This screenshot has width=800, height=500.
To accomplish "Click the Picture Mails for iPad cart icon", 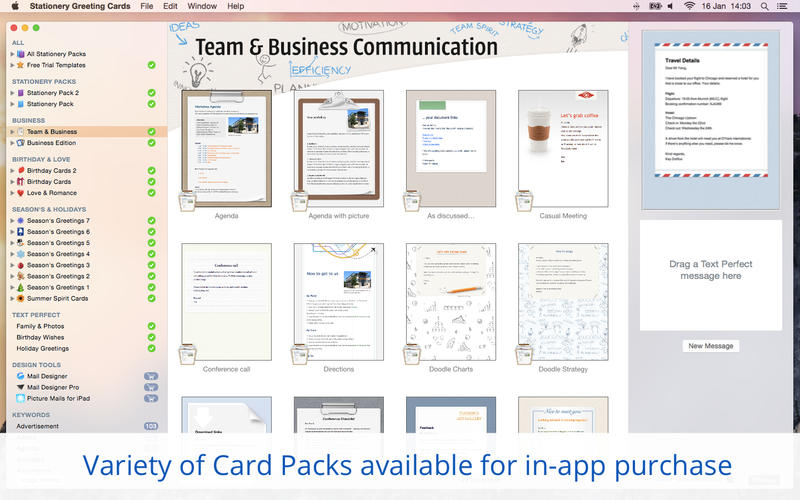I will tap(151, 398).
